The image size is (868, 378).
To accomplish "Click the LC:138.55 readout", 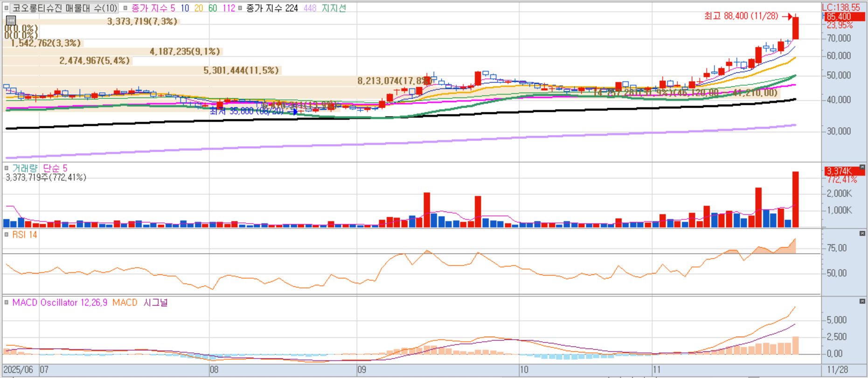I will coord(841,7).
